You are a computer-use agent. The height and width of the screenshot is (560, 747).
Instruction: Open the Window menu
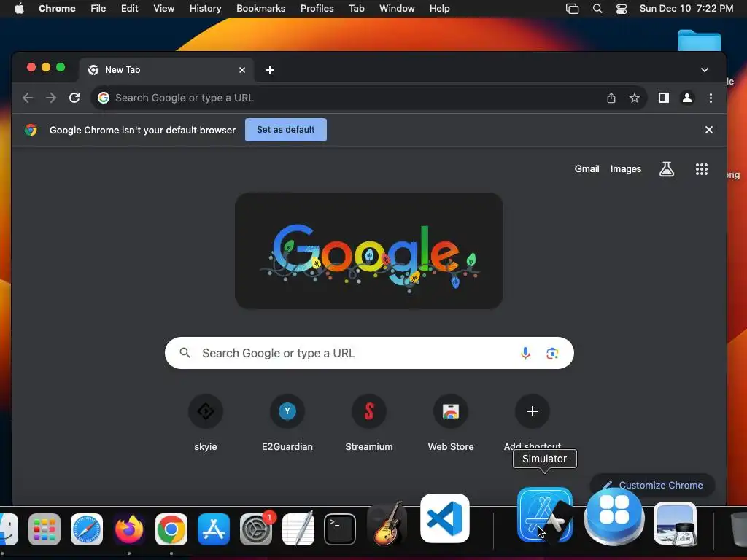click(397, 9)
